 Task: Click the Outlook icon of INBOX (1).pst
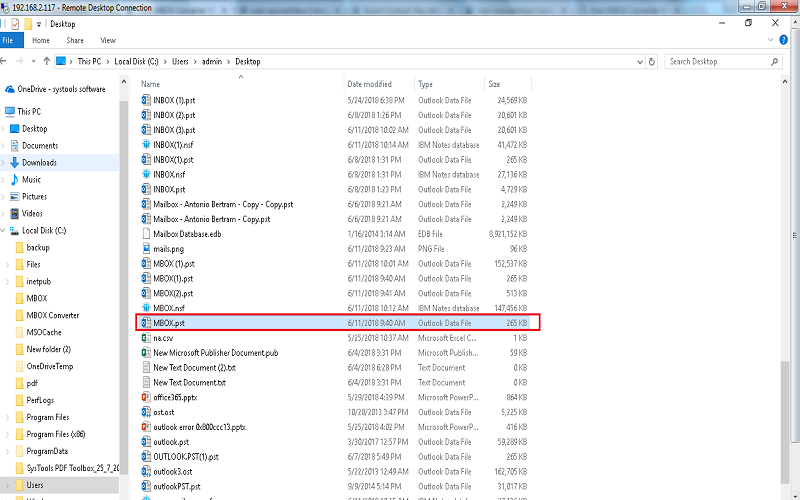(x=146, y=101)
